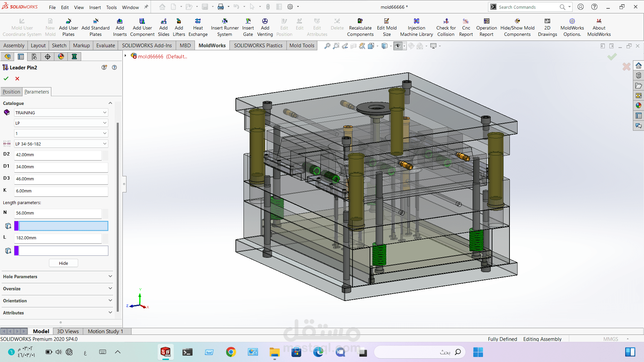
Task: Click the Add Slides tool icon
Action: 163,21
